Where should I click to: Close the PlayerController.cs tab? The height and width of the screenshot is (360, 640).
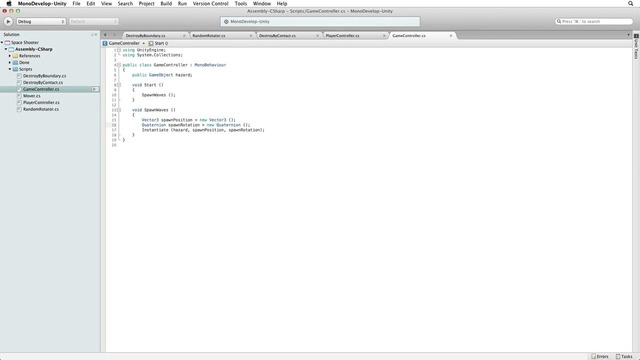coord(384,36)
